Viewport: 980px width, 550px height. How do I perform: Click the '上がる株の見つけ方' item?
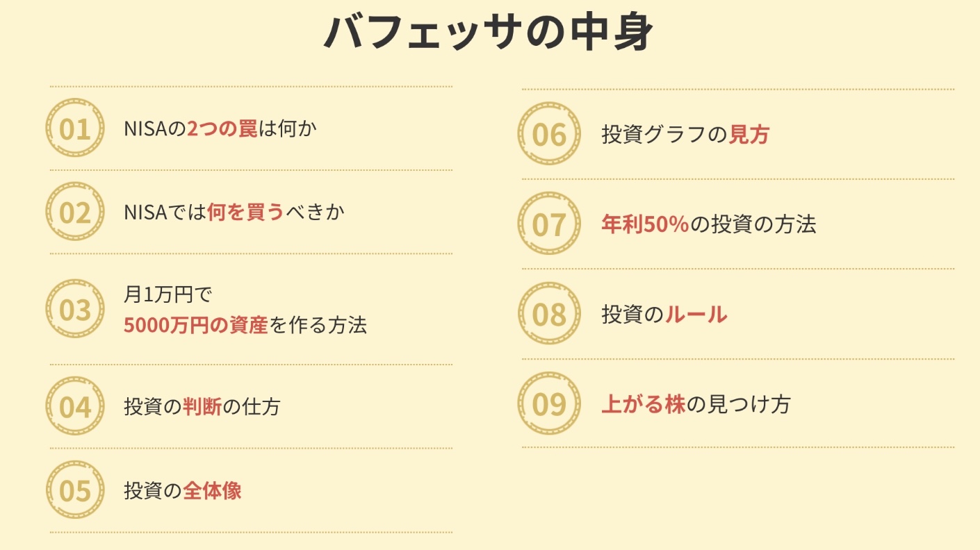click(695, 404)
